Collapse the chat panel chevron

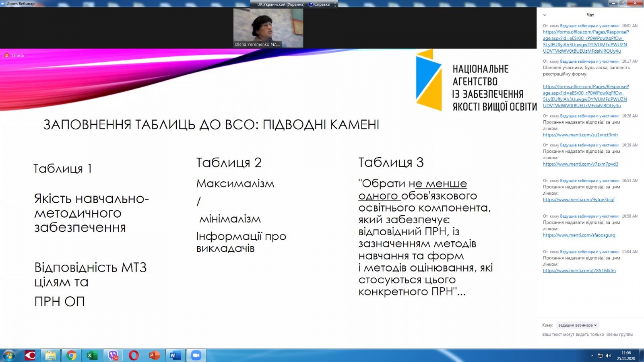coord(545,15)
